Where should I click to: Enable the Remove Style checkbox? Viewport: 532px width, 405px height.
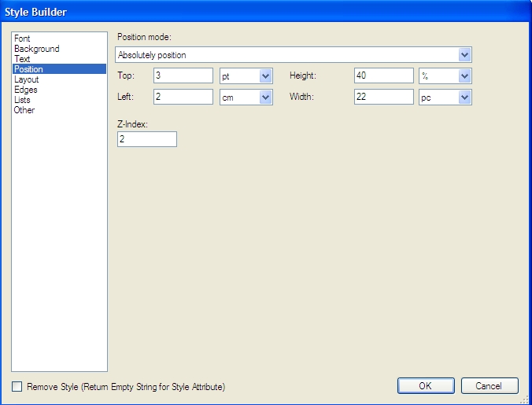coord(17,386)
